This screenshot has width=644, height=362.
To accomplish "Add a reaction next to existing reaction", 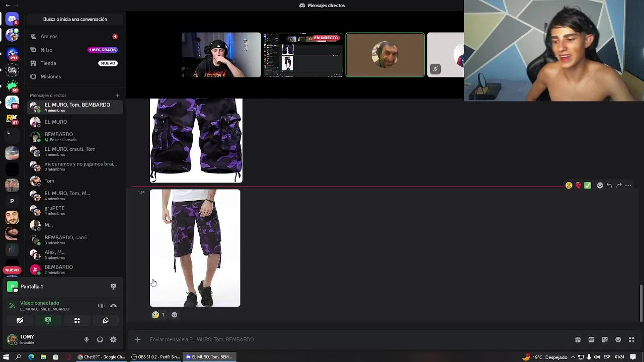I will point(174,315).
